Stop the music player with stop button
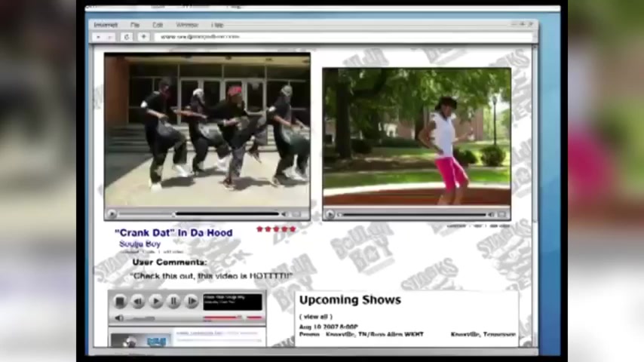This screenshot has height=362, width=644. click(x=120, y=302)
